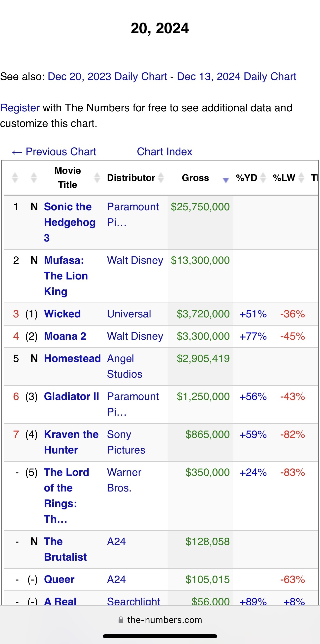Open Dec 13, 2024 Daily Chart link
The image size is (320, 644).
tap(236, 76)
